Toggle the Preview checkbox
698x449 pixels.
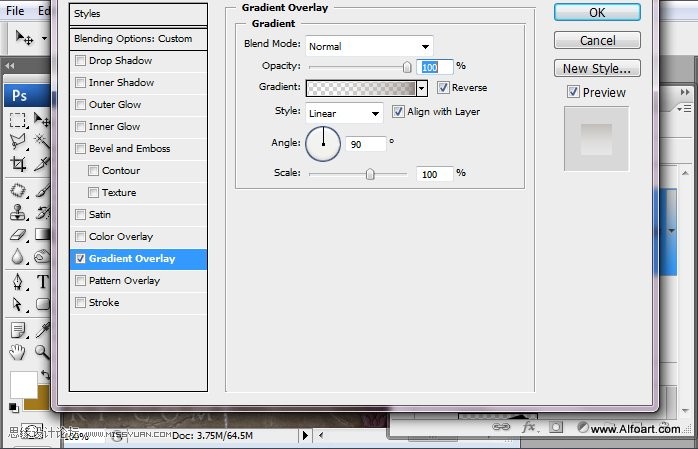point(573,92)
